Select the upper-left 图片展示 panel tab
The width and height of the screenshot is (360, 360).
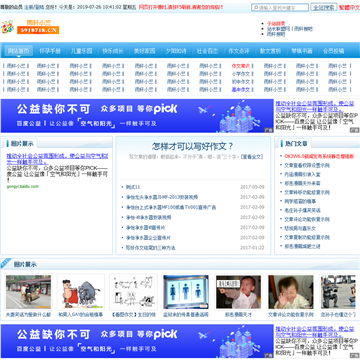[x=21, y=144]
